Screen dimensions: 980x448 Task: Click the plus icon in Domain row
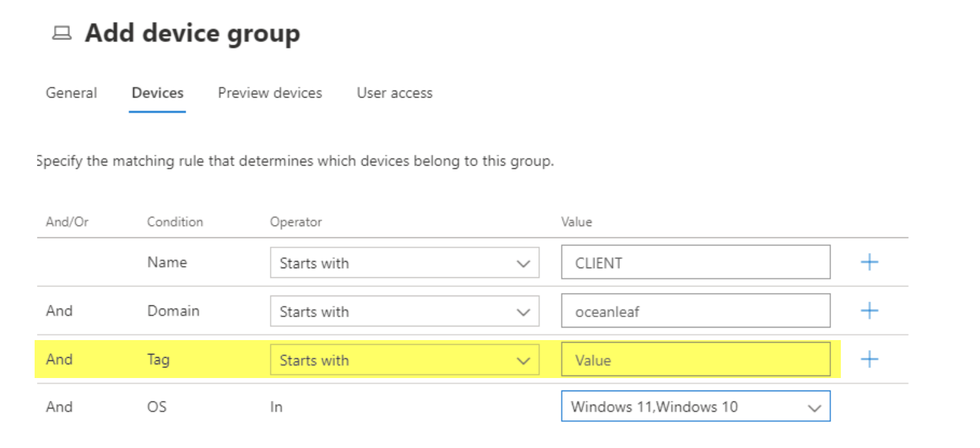(x=869, y=311)
